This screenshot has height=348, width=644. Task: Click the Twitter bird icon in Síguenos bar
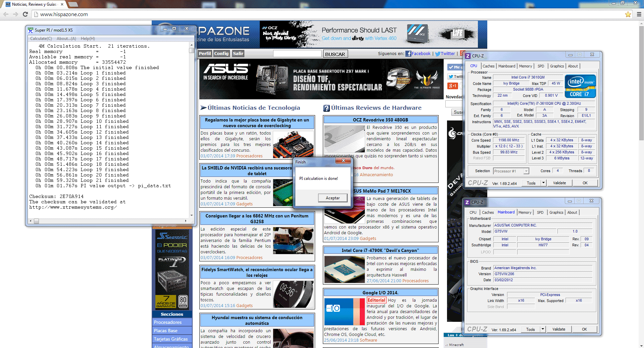438,54
